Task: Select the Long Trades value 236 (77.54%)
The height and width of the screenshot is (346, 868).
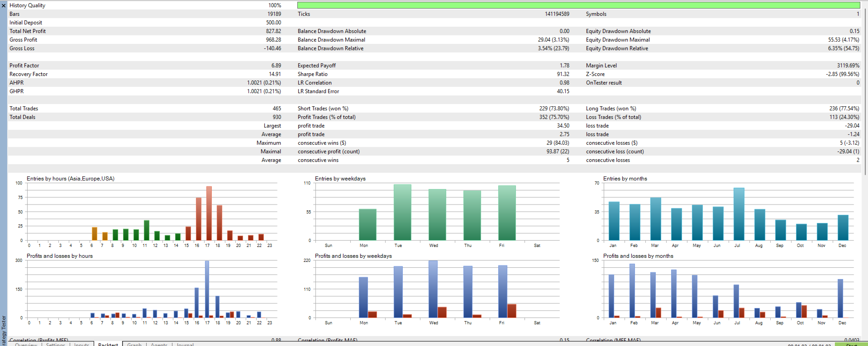Action: (x=844, y=109)
